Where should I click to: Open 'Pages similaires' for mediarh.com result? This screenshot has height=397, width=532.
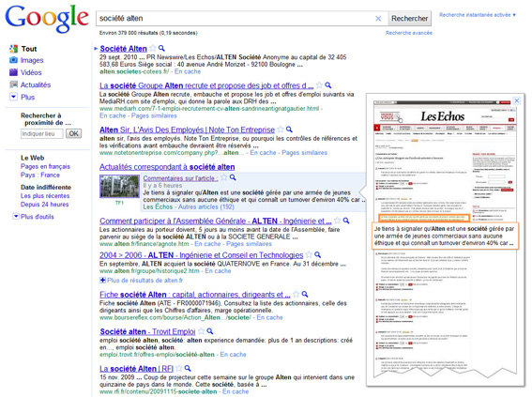pos(154,115)
